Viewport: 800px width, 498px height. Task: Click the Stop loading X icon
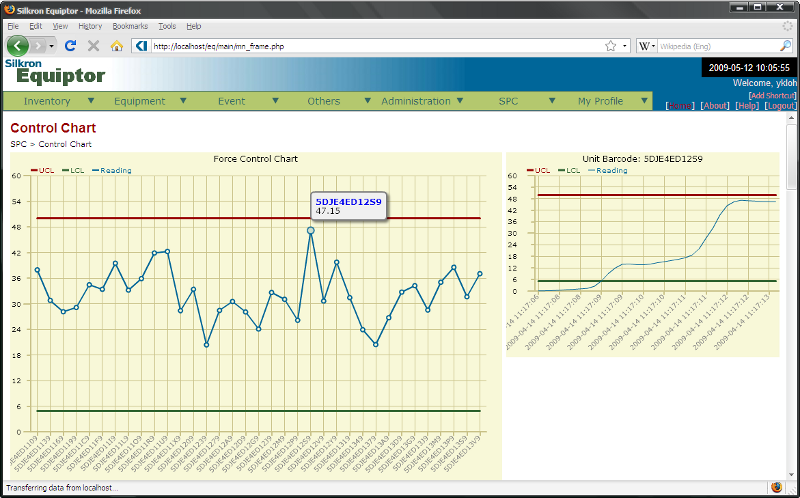point(93,46)
